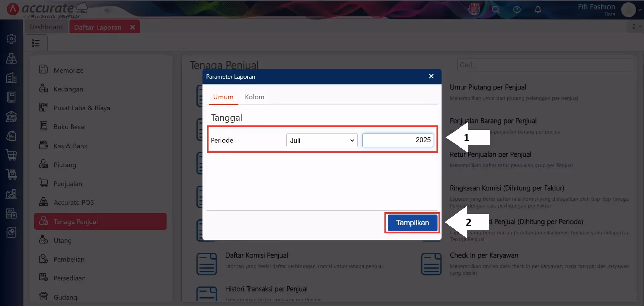Screen dimensions: 644x306
Task: Click the report list menu icon
Action: (x=36, y=43)
